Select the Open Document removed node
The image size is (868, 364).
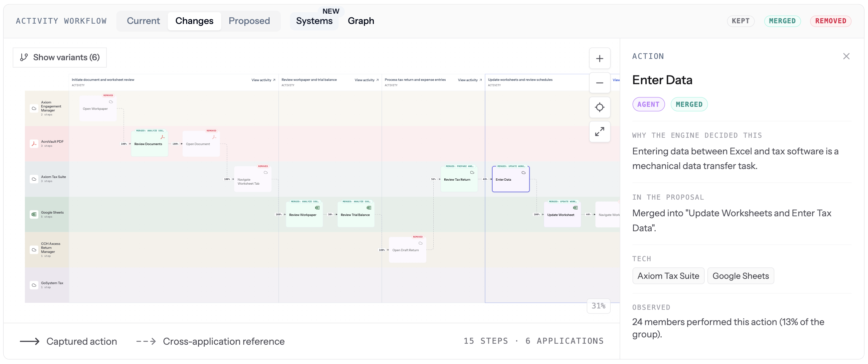201,144
